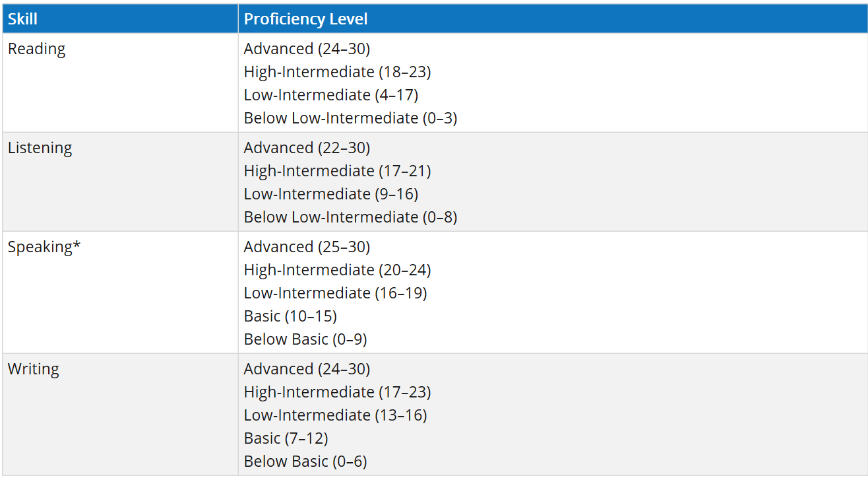Viewport: 868px width, 478px height.
Task: Select the Reading skill cell
Action: coord(120,83)
